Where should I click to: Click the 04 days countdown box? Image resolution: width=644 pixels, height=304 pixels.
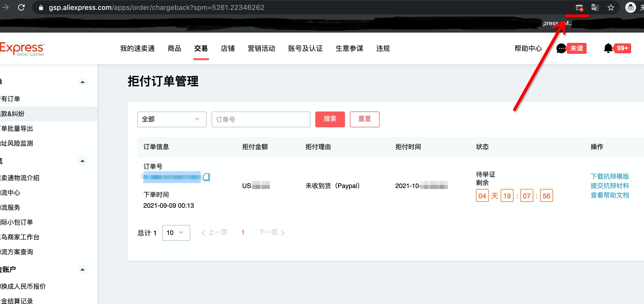[482, 196]
